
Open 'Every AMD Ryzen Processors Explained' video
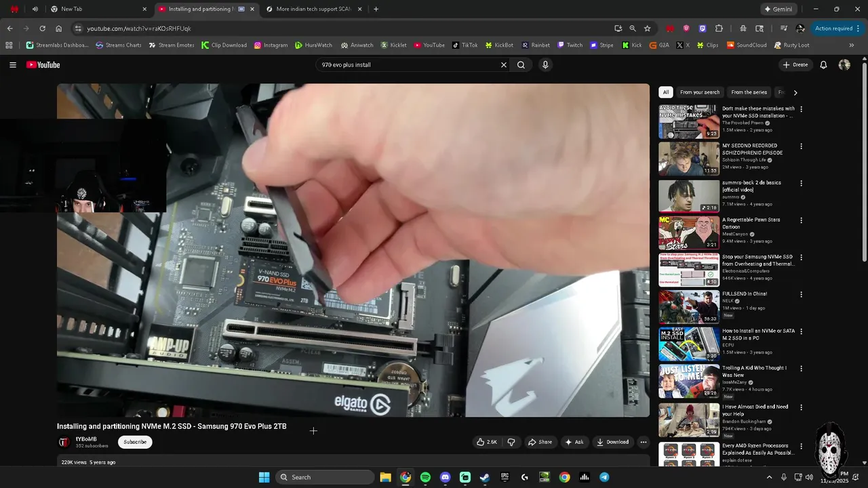pos(757,449)
